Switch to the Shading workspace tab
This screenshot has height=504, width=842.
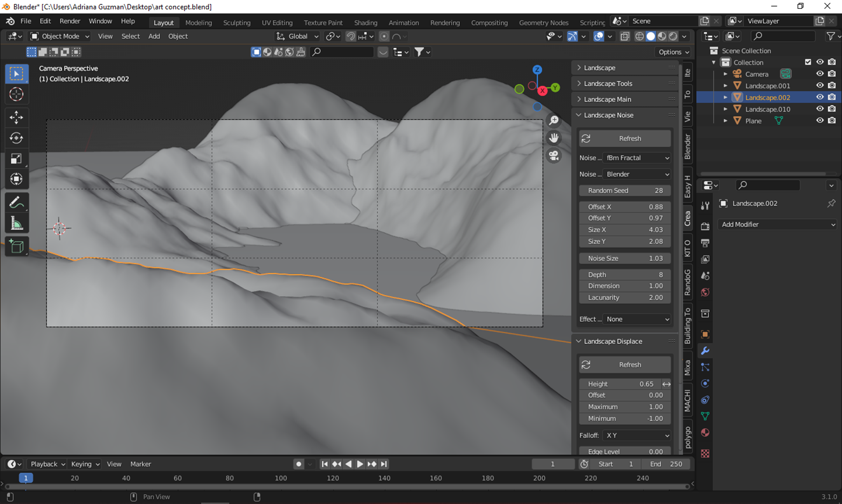[x=365, y=22]
